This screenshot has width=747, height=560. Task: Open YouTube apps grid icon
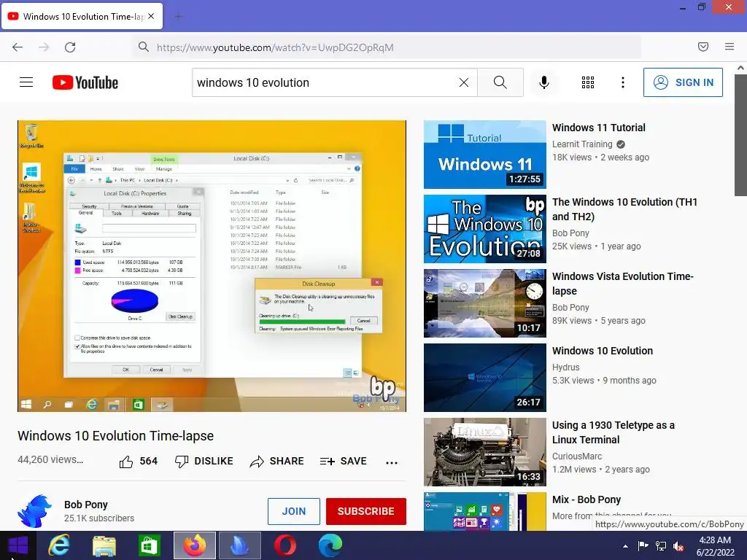coord(588,82)
